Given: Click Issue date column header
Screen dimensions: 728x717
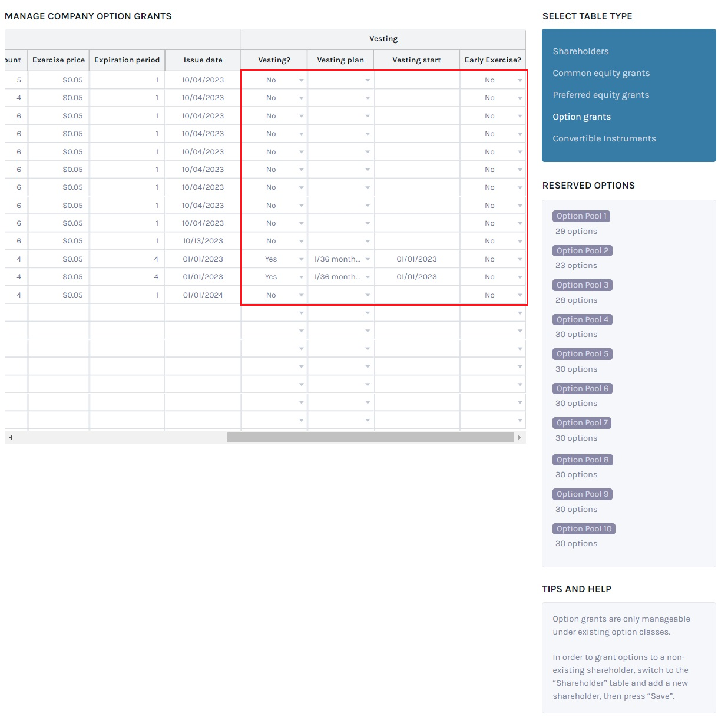Looking at the screenshot, I should (x=203, y=60).
